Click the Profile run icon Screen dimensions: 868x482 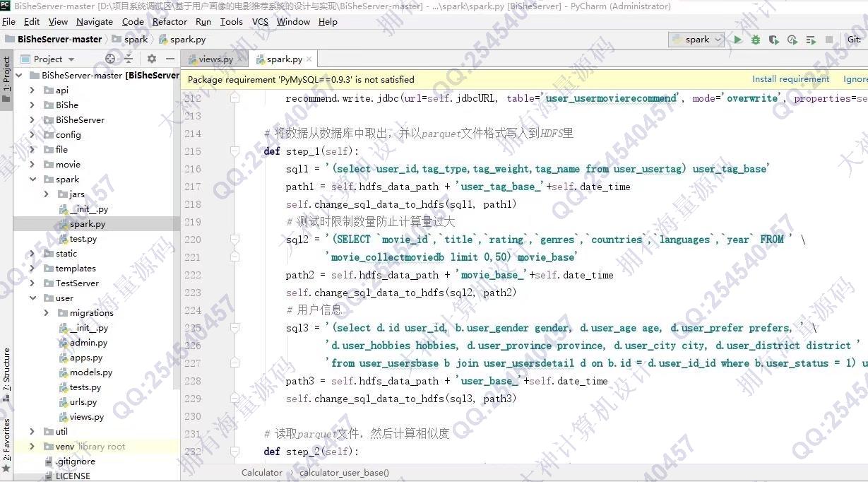coord(792,40)
